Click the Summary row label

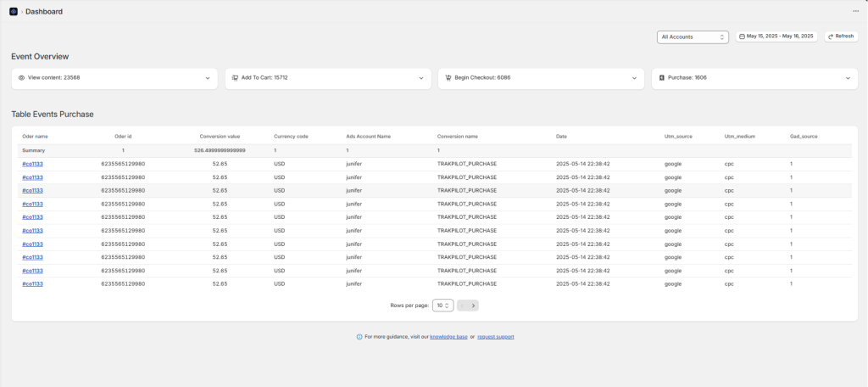pyautogui.click(x=33, y=151)
